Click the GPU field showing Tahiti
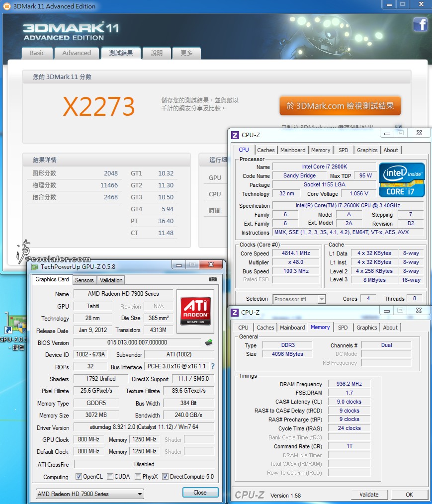The width and height of the screenshot is (432, 504). tap(93, 306)
